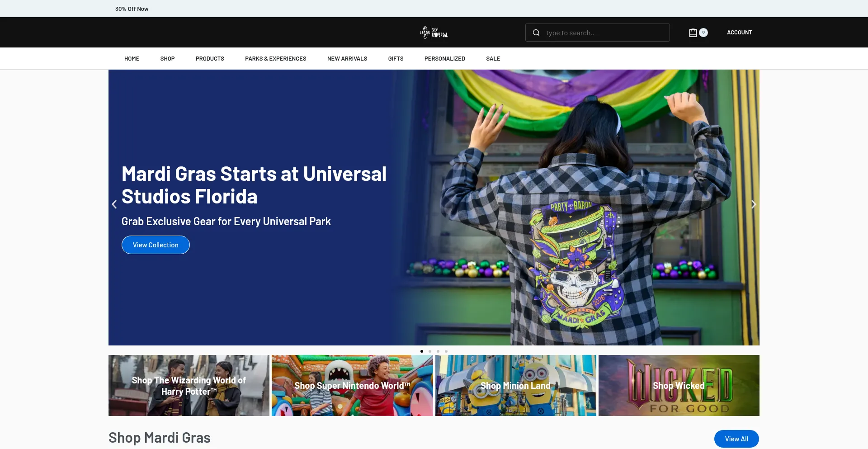This screenshot has height=449, width=868.
Task: Select the first carousel dot
Action: [x=422, y=351]
